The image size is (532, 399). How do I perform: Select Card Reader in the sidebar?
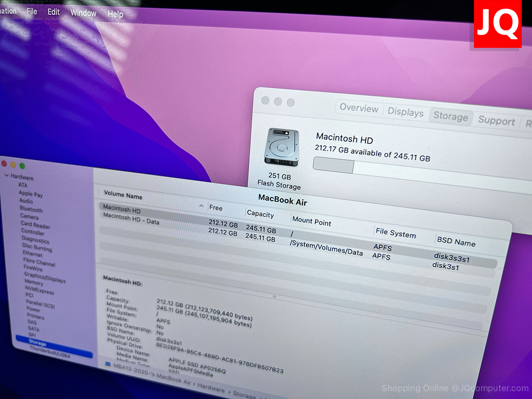pyautogui.click(x=35, y=224)
